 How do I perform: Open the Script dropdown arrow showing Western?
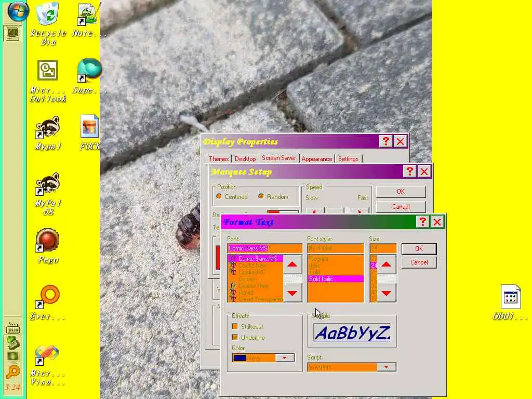pos(386,367)
